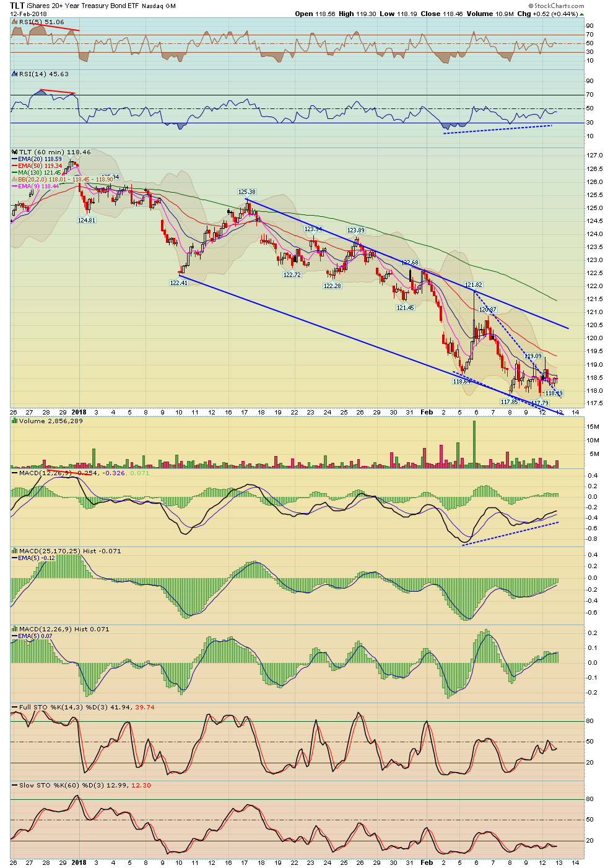The height and width of the screenshot is (868, 613).
Task: Click the MACD(25,170,25) Hist -0.071 label
Action: (x=70, y=551)
